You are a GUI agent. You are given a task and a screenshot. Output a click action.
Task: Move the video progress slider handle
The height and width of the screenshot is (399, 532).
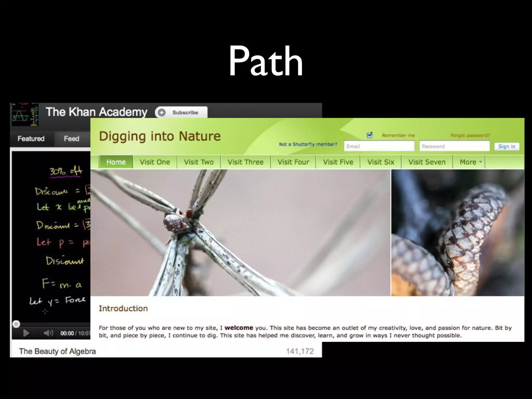click(x=16, y=324)
